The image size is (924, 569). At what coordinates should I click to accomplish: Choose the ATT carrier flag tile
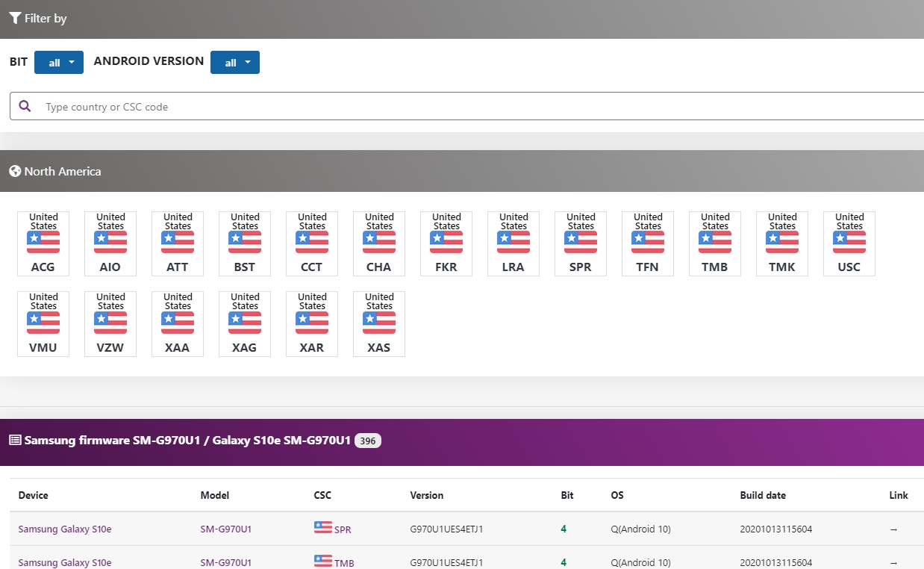click(178, 243)
